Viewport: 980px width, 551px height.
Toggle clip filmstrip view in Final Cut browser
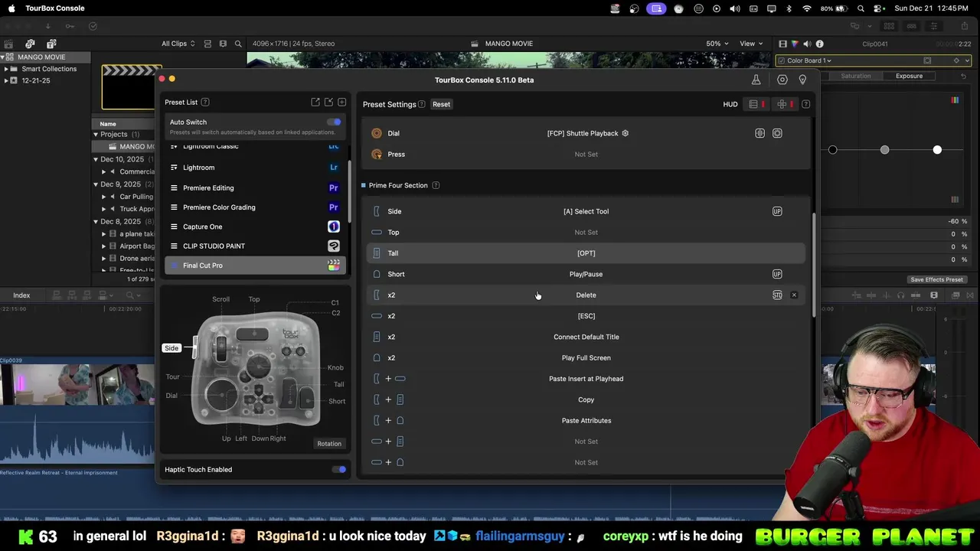(207, 44)
